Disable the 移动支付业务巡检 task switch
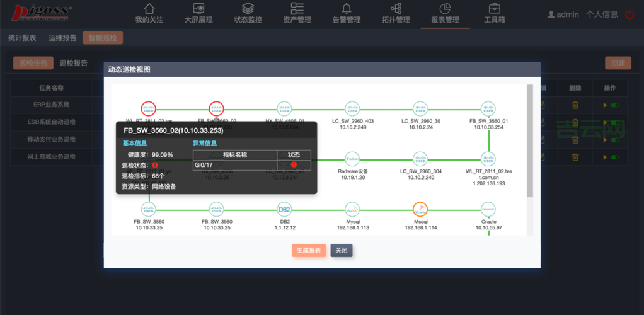The width and height of the screenshot is (644, 315). click(x=614, y=139)
